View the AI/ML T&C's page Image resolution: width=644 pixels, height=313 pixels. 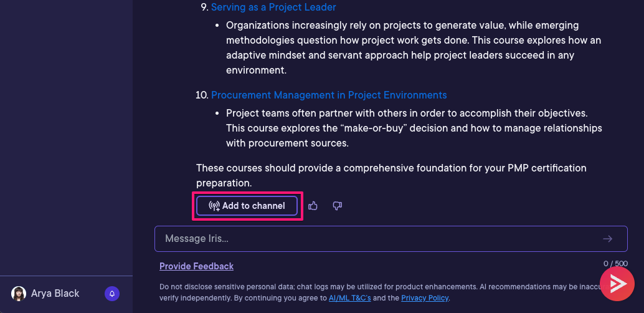350,298
